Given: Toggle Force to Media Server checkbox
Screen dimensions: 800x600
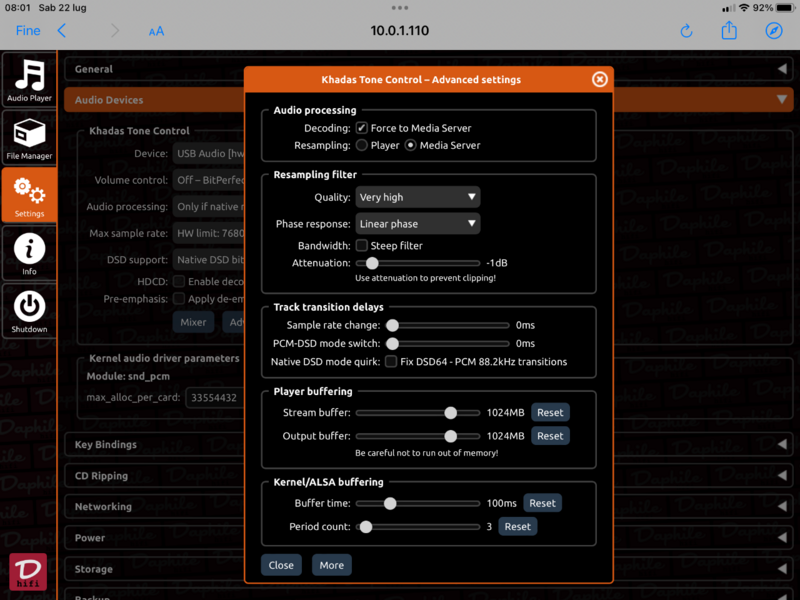Looking at the screenshot, I should tap(362, 128).
